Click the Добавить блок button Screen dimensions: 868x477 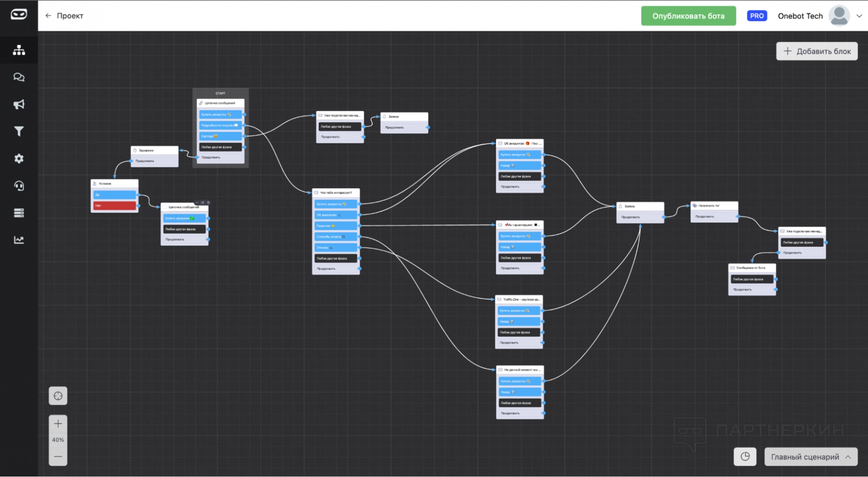(x=816, y=51)
